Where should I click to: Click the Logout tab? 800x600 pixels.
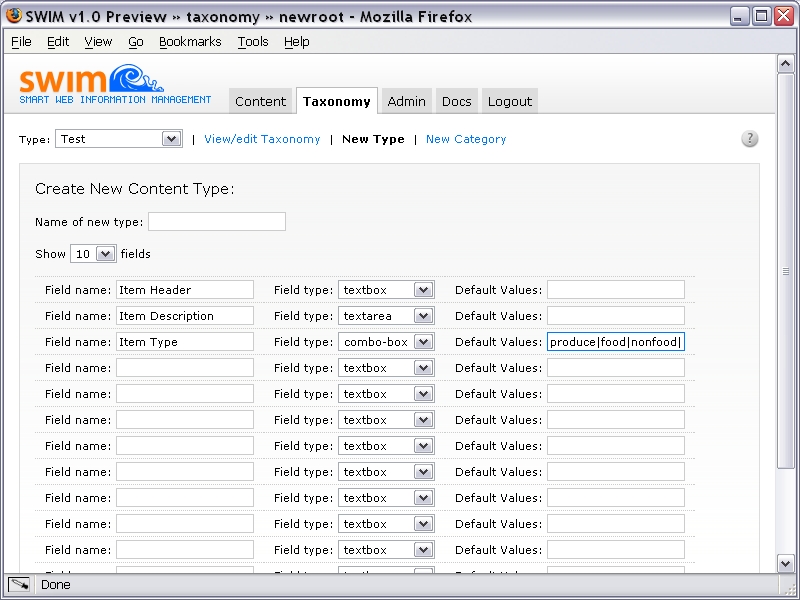[x=510, y=101]
